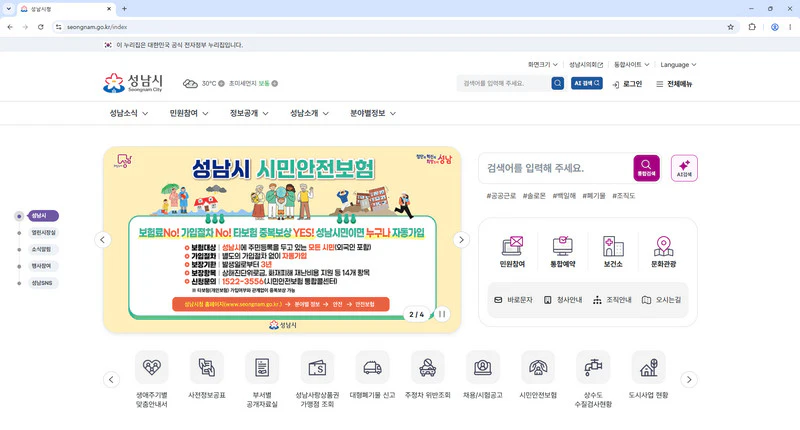Select the #조직도 hashtag
This screenshot has width=800, height=430.
(x=623, y=196)
